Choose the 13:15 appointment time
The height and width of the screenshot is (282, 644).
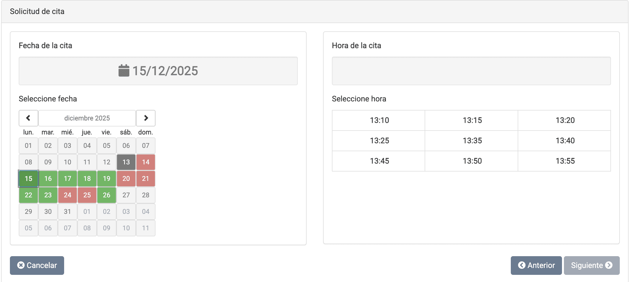tap(472, 120)
